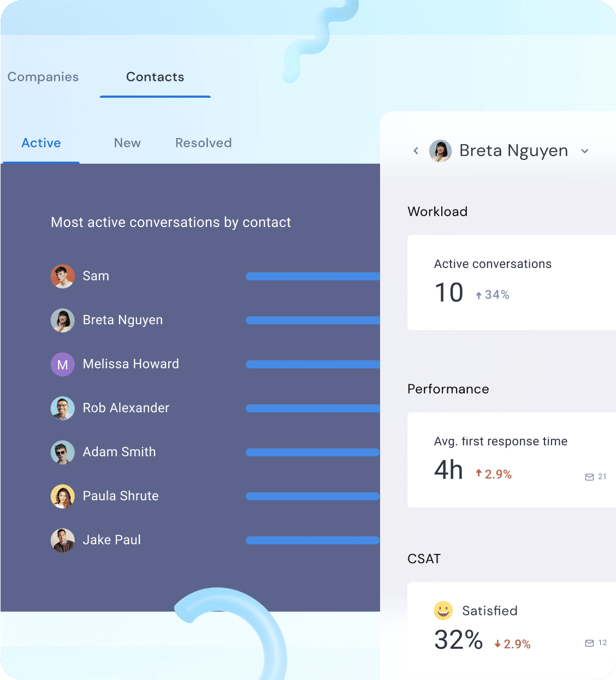Select the New filter tab
This screenshot has height=680, width=616.
coord(127,143)
